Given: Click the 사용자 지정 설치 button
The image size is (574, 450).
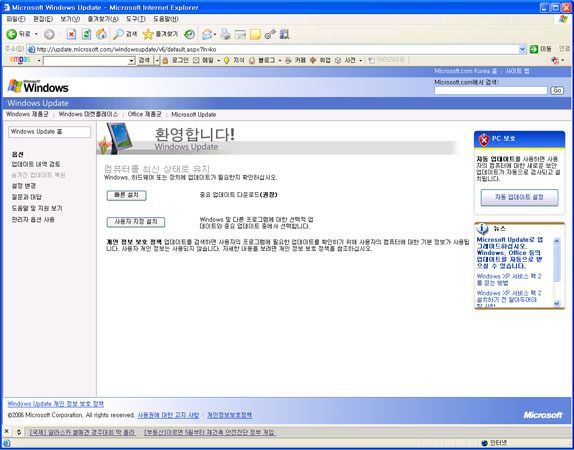Looking at the screenshot, I should click(x=136, y=222).
